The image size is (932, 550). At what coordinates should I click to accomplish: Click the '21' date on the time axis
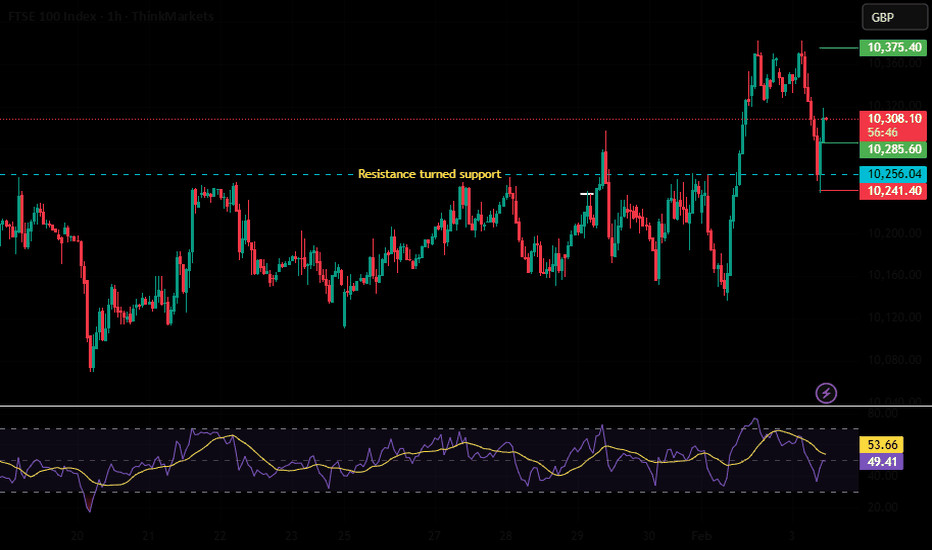coord(148,536)
